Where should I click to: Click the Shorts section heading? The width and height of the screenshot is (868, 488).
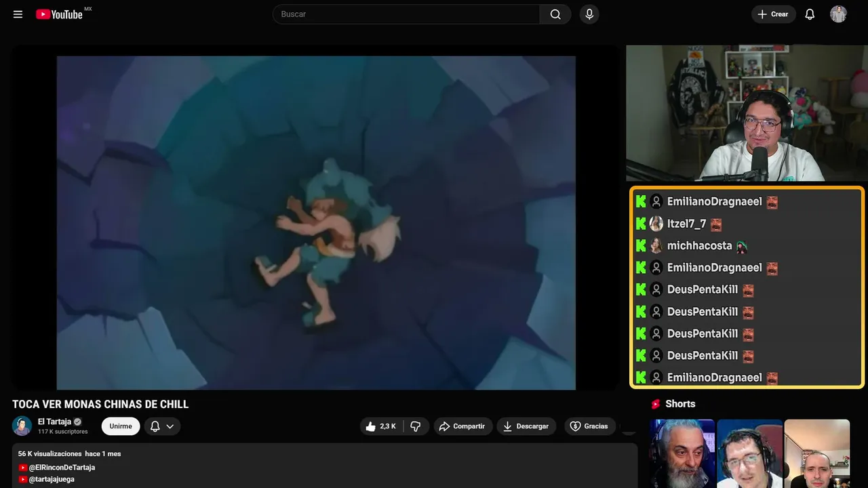[680, 404]
